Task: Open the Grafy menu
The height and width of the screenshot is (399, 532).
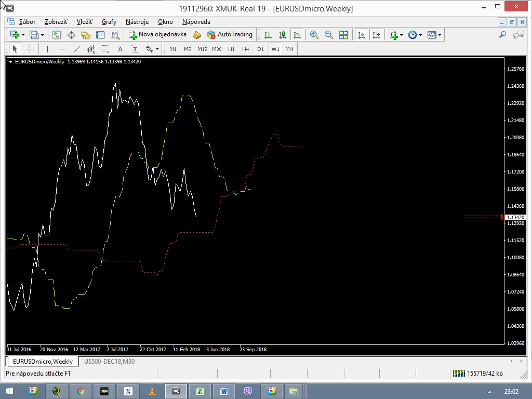Action: (x=109, y=22)
